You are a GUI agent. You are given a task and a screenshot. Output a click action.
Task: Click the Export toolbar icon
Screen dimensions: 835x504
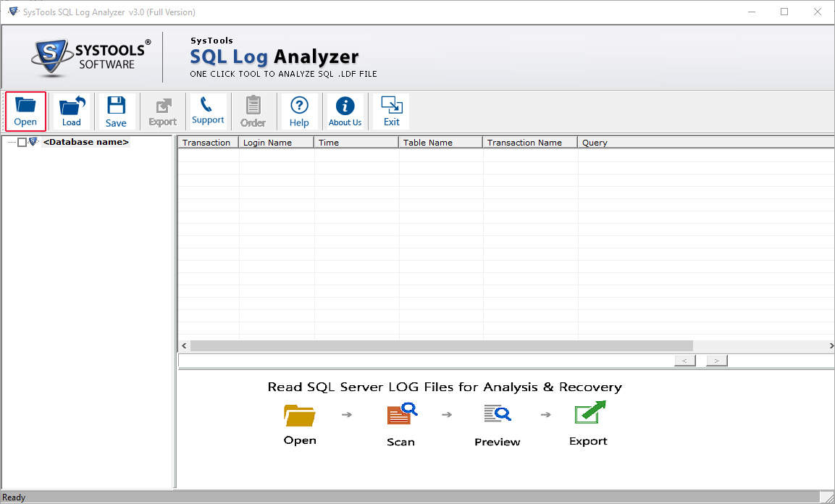162,112
